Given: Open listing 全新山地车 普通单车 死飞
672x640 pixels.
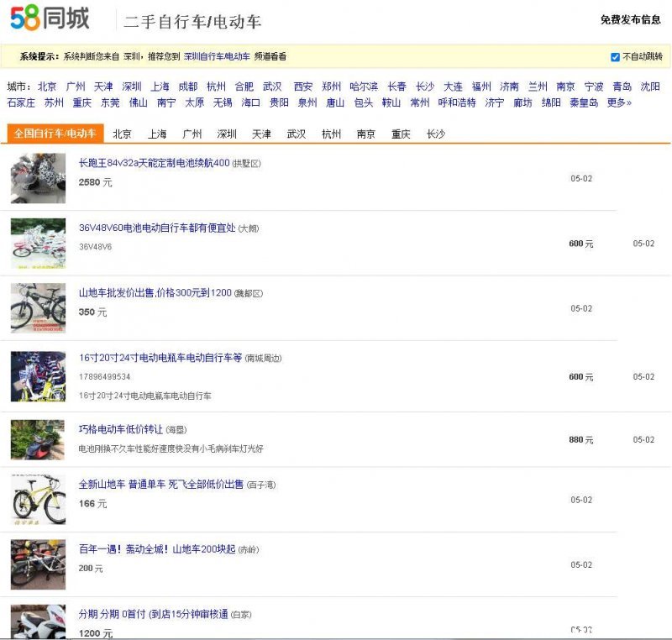Looking at the screenshot, I should pyautogui.click(x=160, y=485).
